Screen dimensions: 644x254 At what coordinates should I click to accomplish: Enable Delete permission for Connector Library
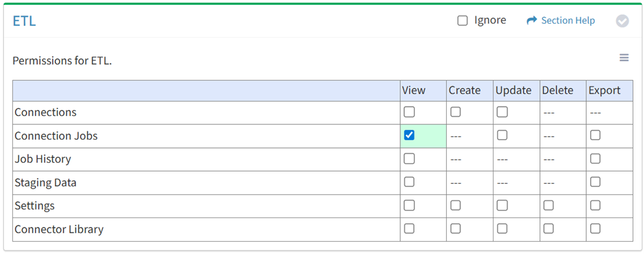[549, 229]
